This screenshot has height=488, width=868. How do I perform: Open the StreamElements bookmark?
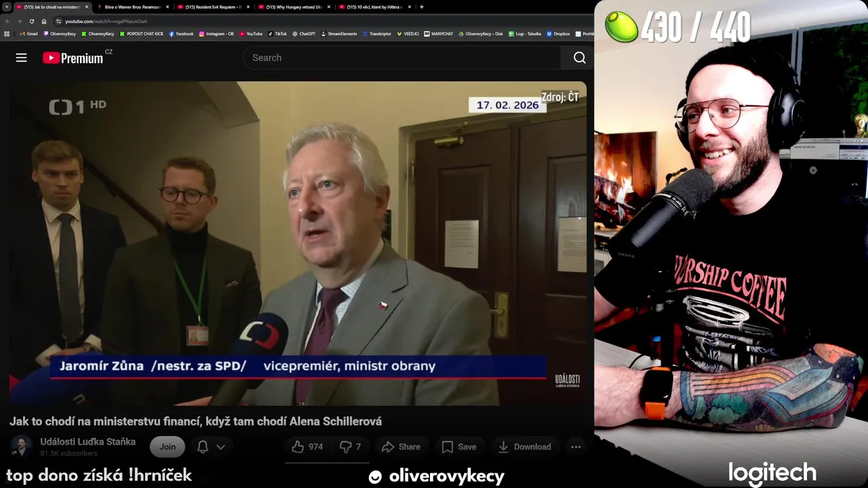click(339, 33)
